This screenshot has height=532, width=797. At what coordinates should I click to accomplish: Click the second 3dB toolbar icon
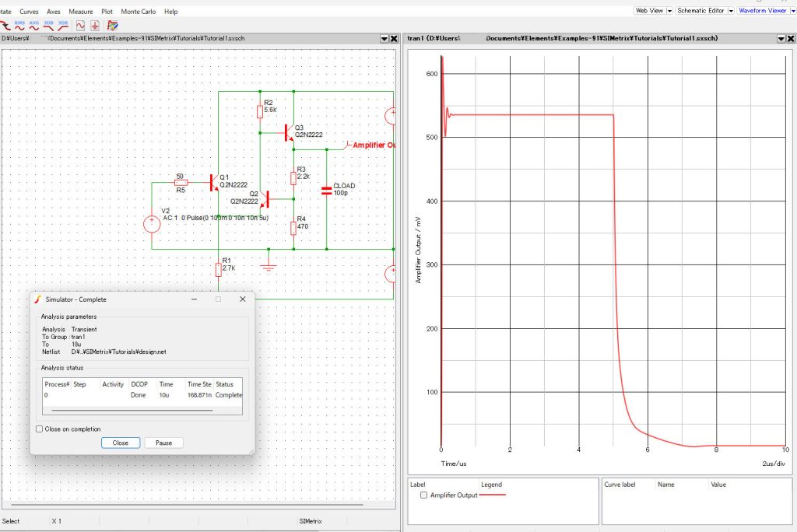(x=63, y=25)
